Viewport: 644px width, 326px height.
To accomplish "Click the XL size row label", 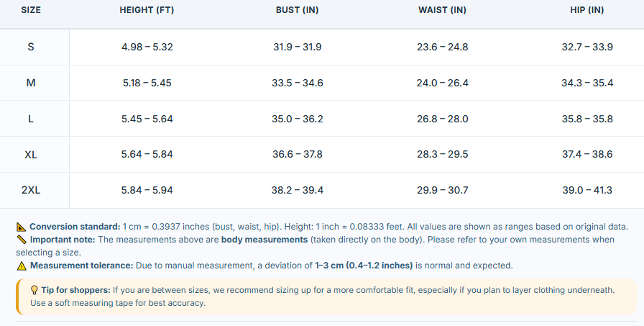I will (31, 155).
